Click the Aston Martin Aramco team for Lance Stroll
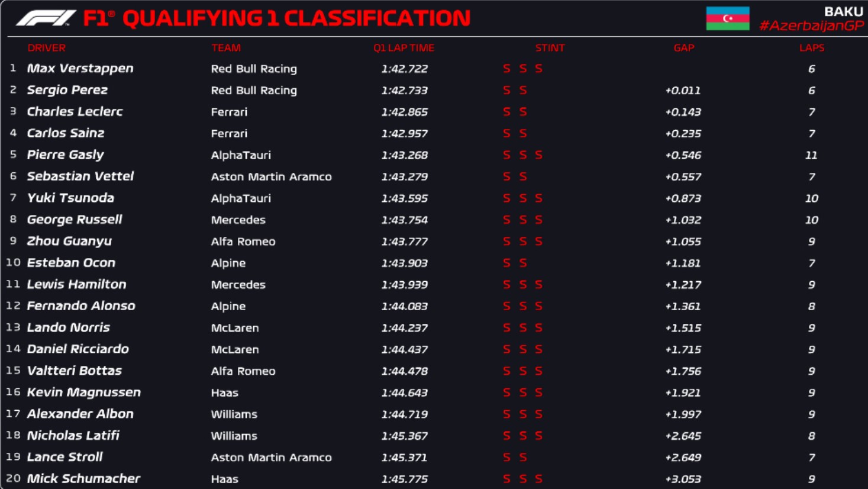This screenshot has height=489, width=868. coord(272,457)
